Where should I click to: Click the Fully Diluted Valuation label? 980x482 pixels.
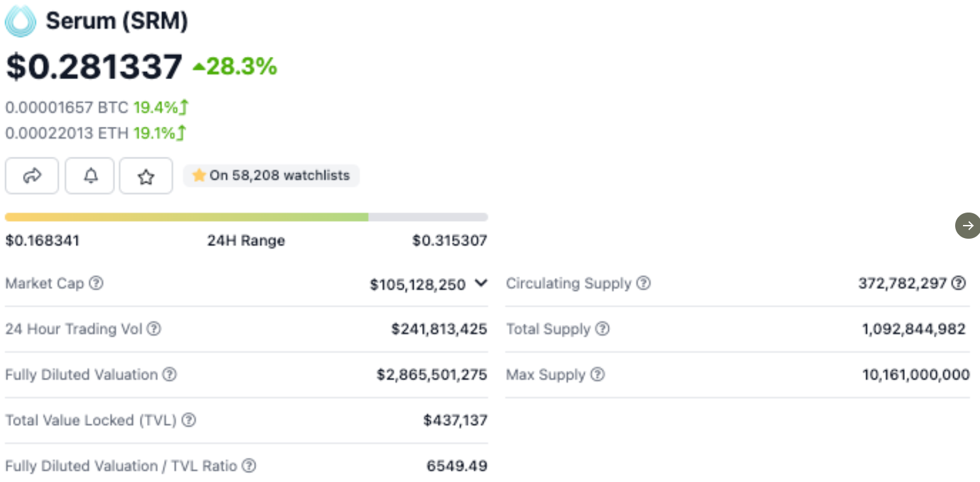point(81,375)
